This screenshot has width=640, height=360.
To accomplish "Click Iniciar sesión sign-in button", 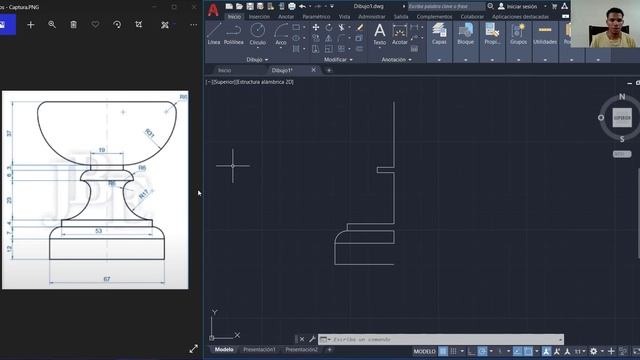I will tap(518, 7).
